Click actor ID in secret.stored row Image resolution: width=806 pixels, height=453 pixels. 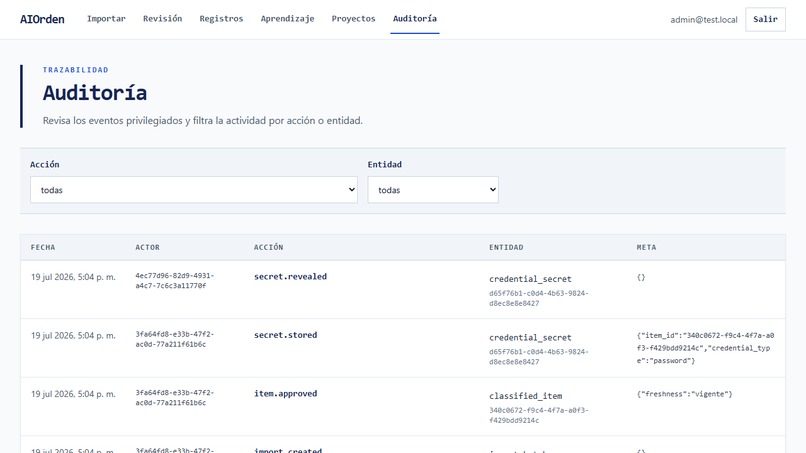click(x=175, y=339)
